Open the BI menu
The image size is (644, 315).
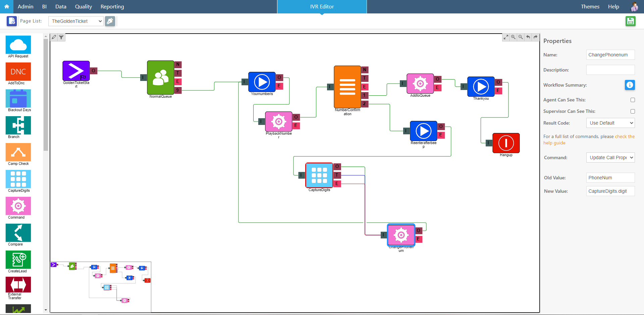(44, 7)
